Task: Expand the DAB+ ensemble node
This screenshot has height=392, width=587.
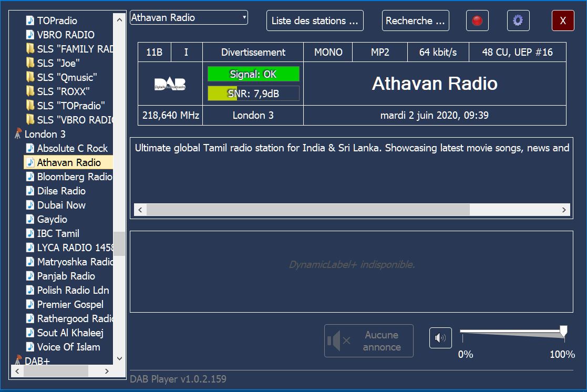Action: pos(37,361)
